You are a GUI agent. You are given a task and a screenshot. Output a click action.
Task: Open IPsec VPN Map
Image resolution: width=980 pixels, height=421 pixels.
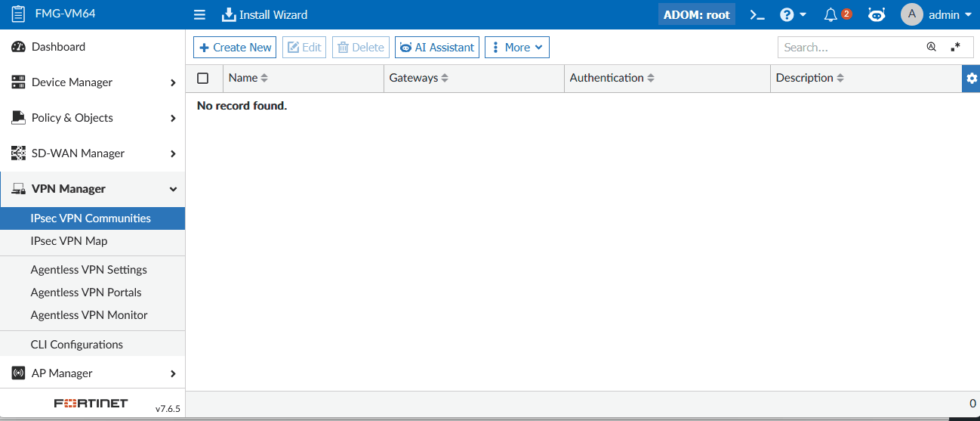tap(92, 241)
